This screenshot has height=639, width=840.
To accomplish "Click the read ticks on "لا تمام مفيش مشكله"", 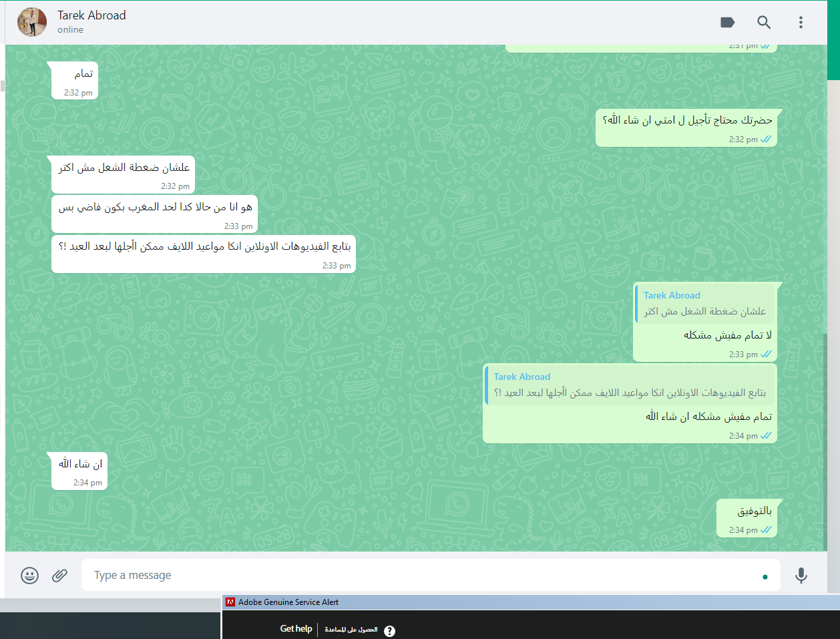I will (x=766, y=355).
